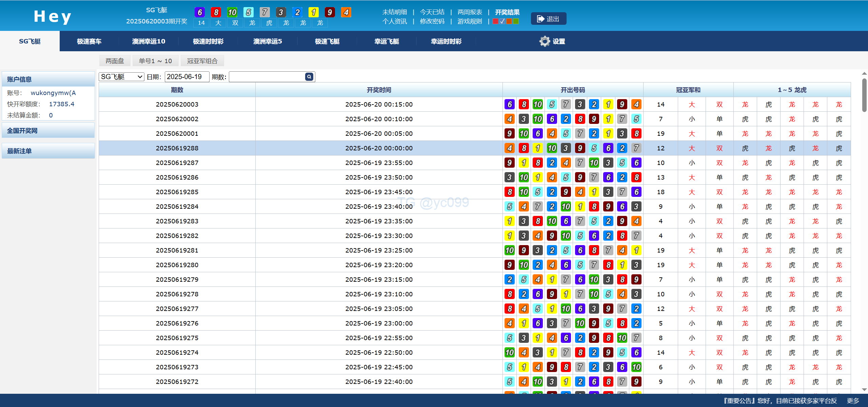Expand the 全国开奖网 sidebar section

[48, 131]
